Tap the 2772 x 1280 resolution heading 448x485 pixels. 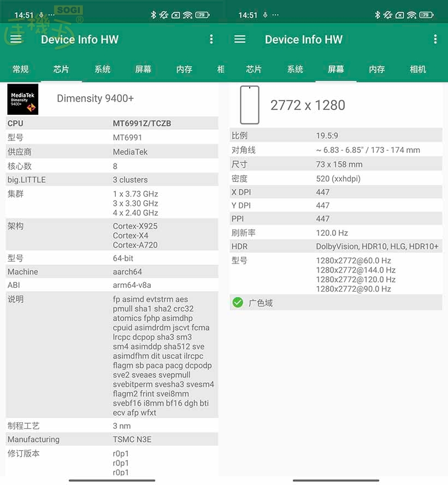tap(308, 105)
